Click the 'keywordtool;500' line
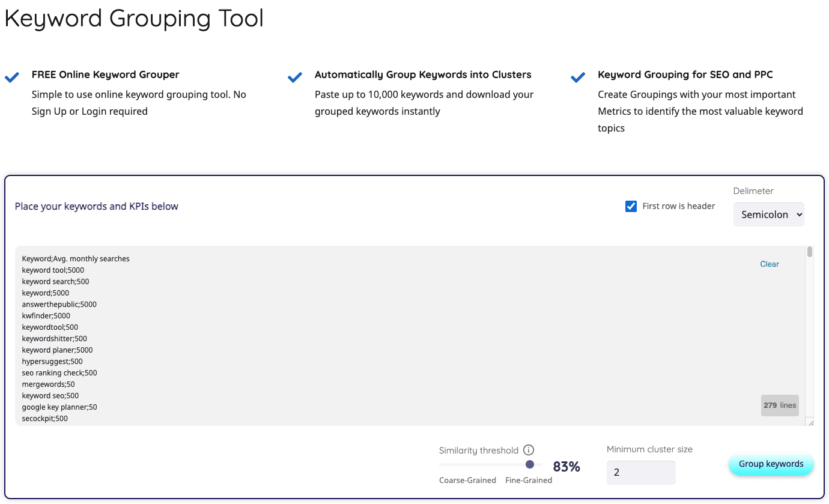 (50, 327)
